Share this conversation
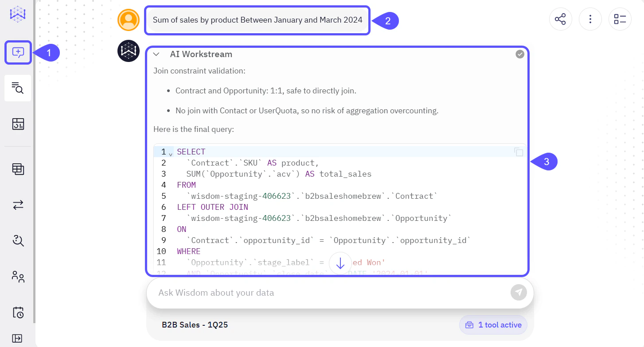The height and width of the screenshot is (347, 644). pyautogui.click(x=560, y=19)
